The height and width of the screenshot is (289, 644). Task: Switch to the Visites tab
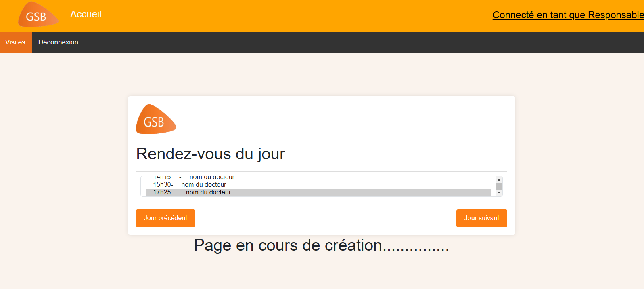click(x=15, y=42)
